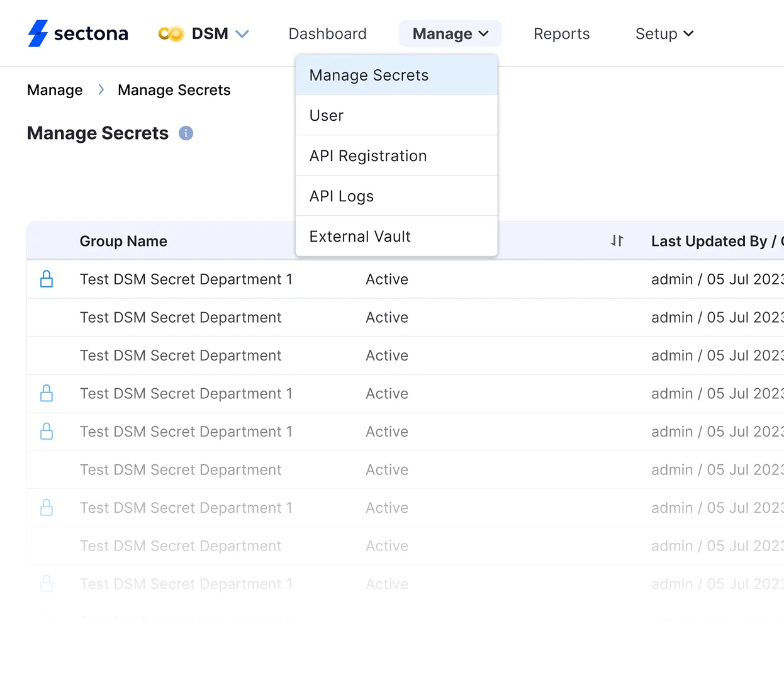Click the Sectona lightning bolt logo
This screenshot has width=784, height=687.
click(38, 33)
